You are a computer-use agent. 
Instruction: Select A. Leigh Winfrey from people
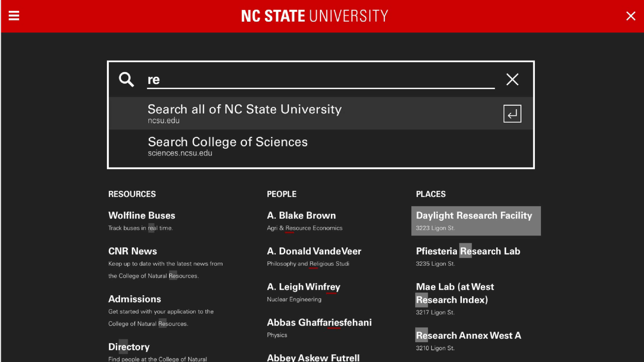[304, 287]
